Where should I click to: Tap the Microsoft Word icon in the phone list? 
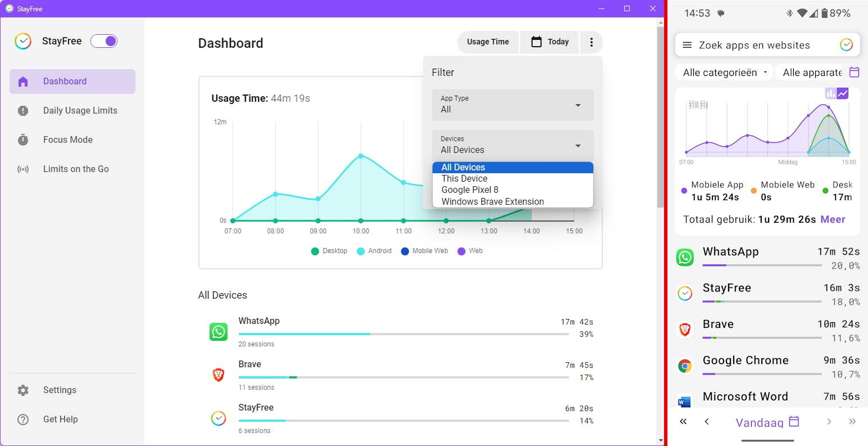tap(684, 402)
